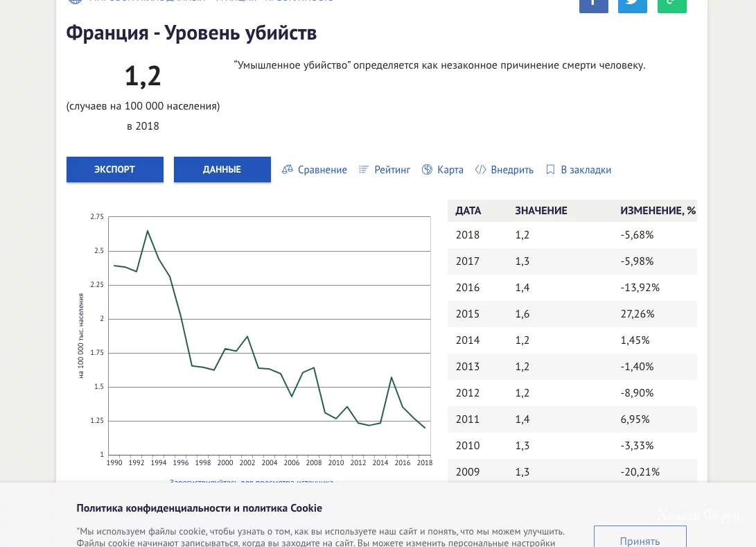Image resolution: width=756 pixels, height=547 pixels.
Task: Select the 2009 date cell
Action: tap(468, 471)
